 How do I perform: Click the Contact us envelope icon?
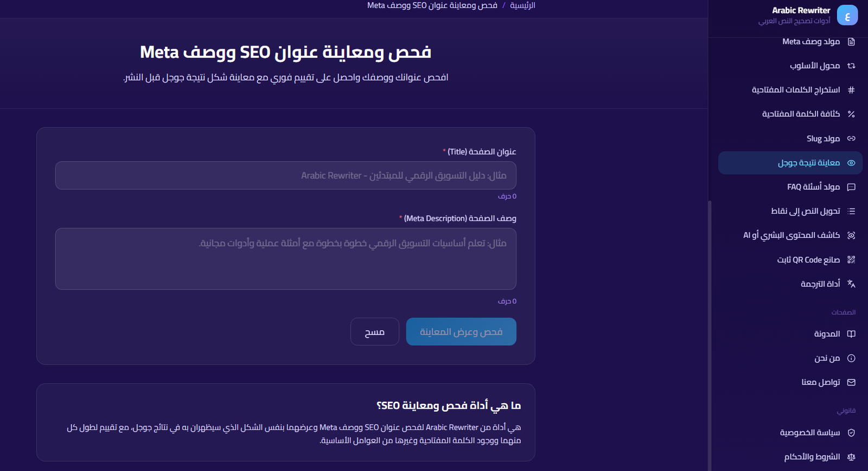pyautogui.click(x=851, y=382)
